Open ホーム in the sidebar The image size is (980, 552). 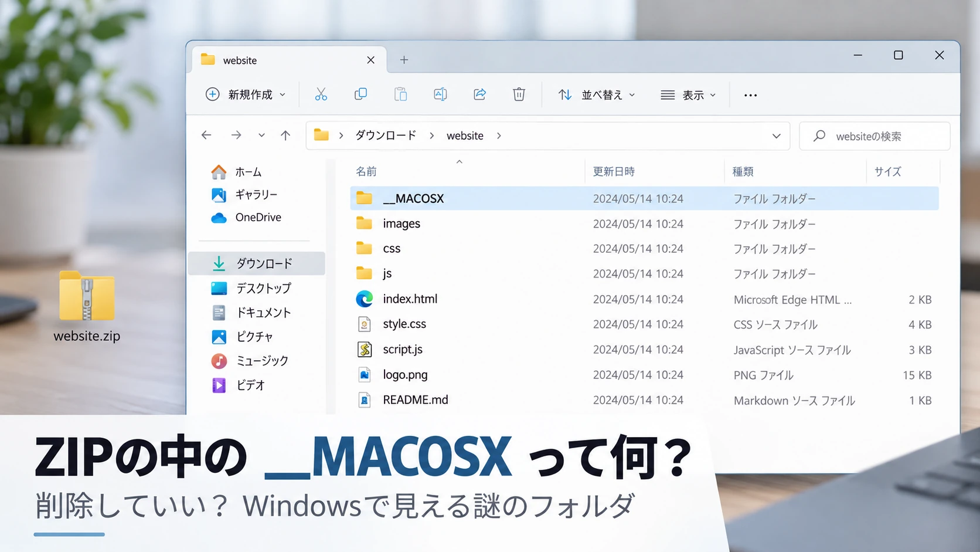tap(236, 172)
